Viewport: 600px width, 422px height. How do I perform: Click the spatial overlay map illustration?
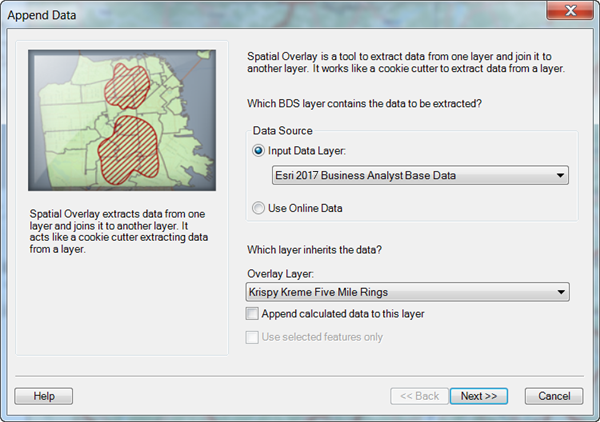[120, 122]
